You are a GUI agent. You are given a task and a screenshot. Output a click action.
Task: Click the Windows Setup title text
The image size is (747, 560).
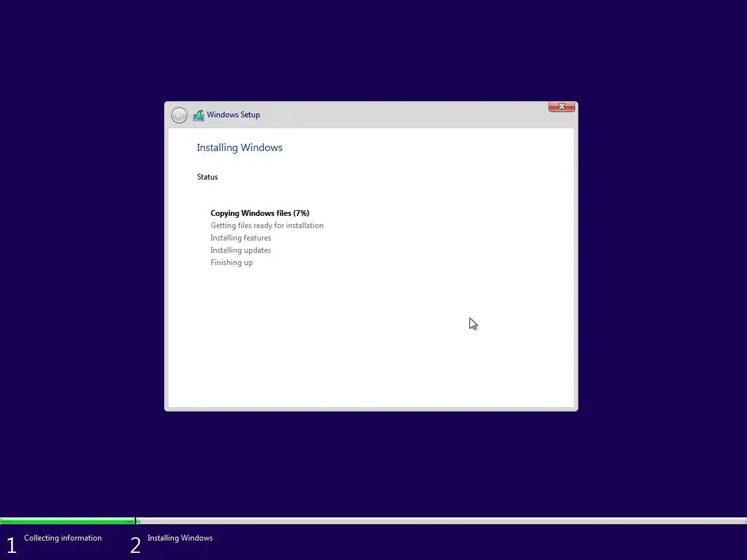click(x=233, y=115)
